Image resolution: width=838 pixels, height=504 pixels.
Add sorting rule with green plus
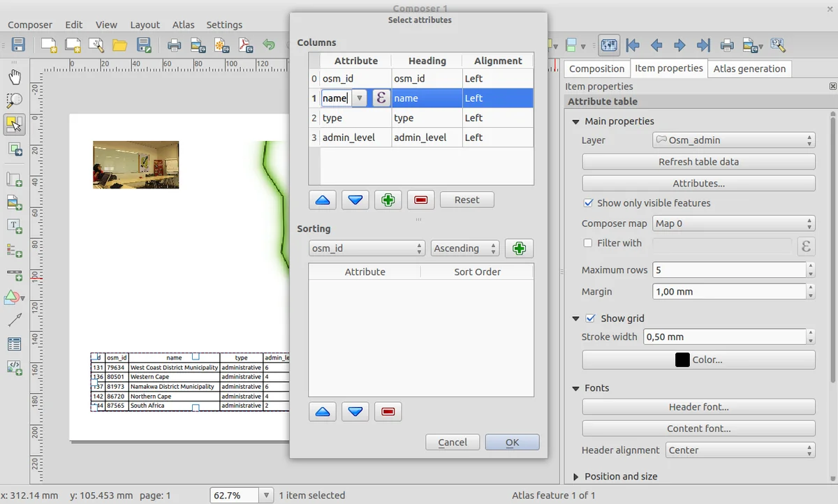[x=518, y=249]
